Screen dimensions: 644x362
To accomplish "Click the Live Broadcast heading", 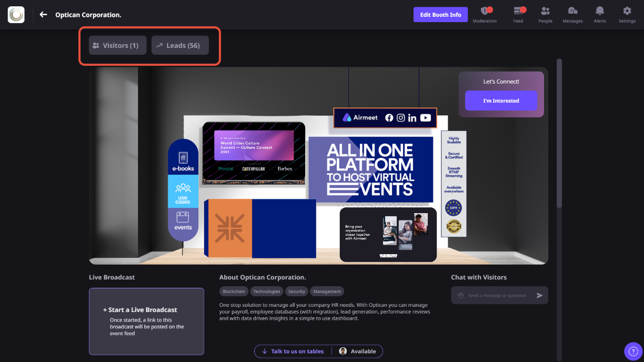I will tap(112, 277).
